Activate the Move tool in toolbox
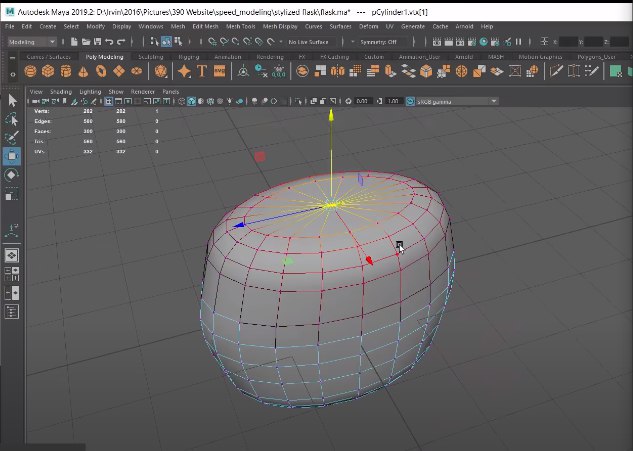The height and width of the screenshot is (451, 633). (13, 156)
